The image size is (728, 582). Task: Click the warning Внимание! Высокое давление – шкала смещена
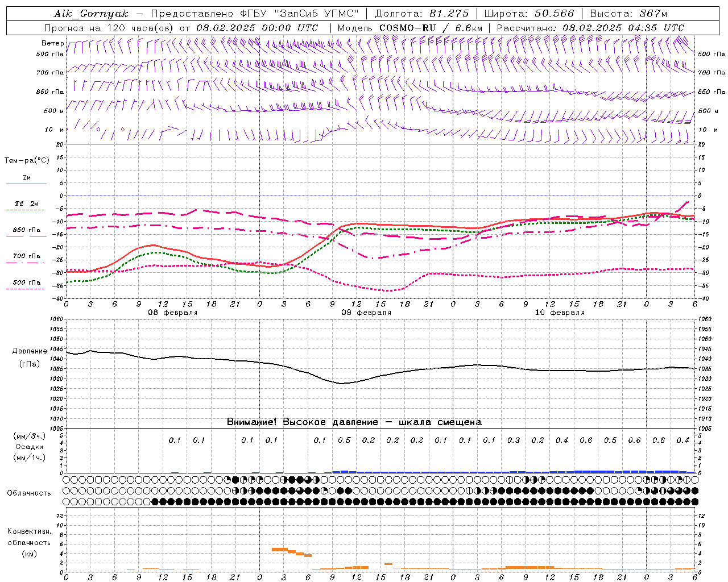[x=354, y=422]
